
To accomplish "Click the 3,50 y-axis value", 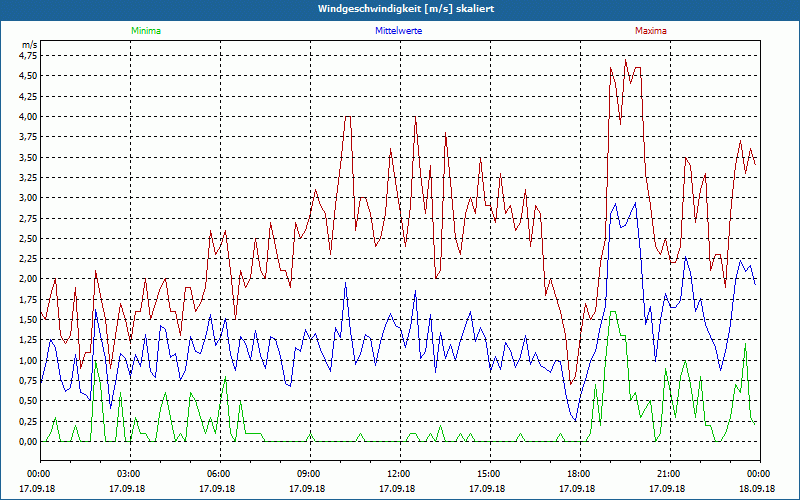I will click(x=28, y=157).
